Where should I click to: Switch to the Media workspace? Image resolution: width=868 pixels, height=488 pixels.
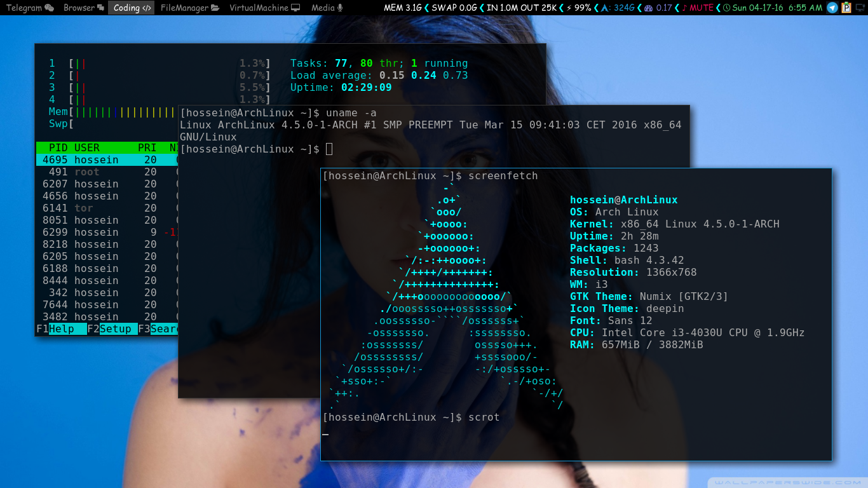[327, 8]
